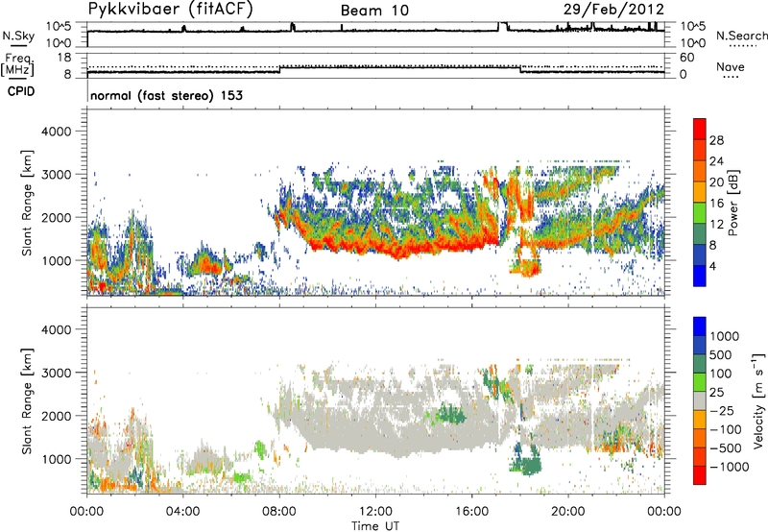The height and width of the screenshot is (532, 768).
Task: Click the '12:00' time axis tick label
Action: [x=375, y=512]
